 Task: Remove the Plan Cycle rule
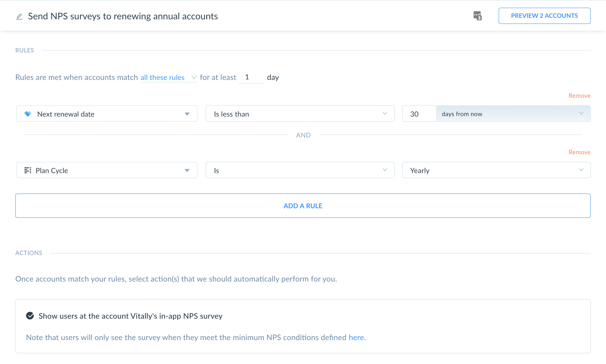[579, 152]
